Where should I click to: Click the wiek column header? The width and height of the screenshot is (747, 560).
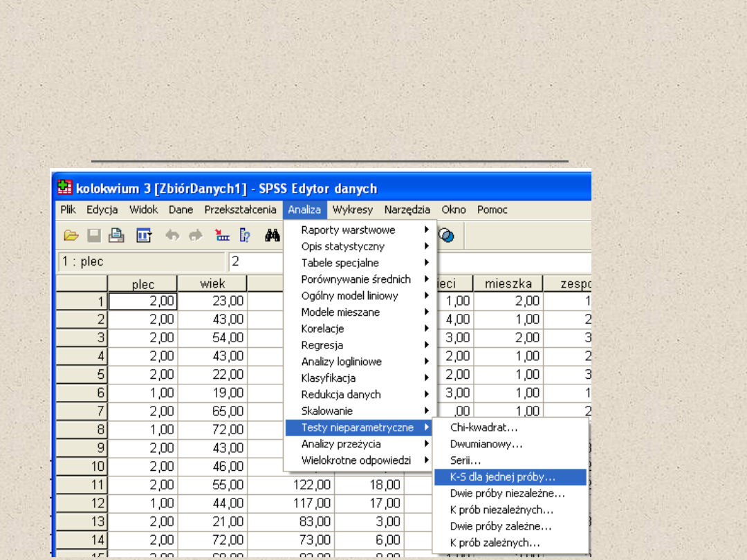coord(212,284)
